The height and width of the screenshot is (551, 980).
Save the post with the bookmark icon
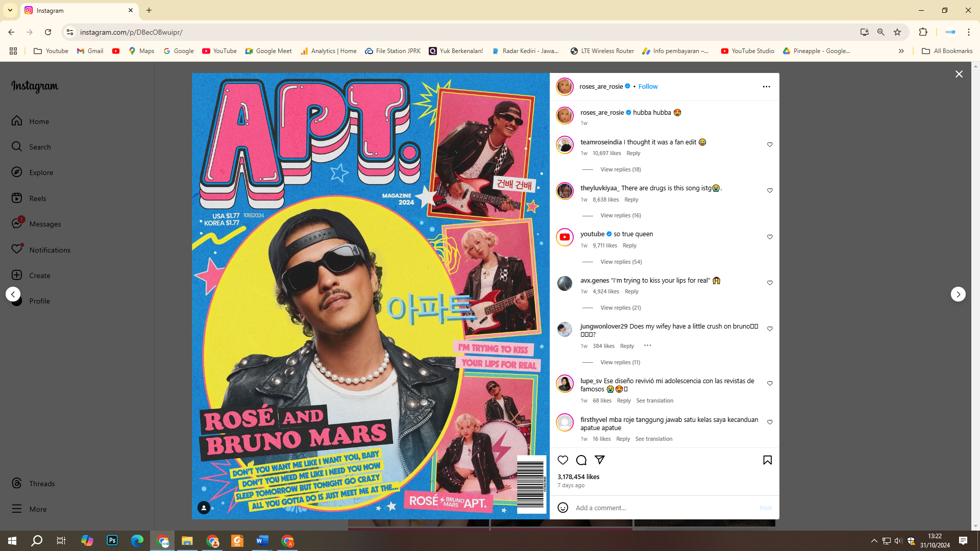(x=767, y=460)
